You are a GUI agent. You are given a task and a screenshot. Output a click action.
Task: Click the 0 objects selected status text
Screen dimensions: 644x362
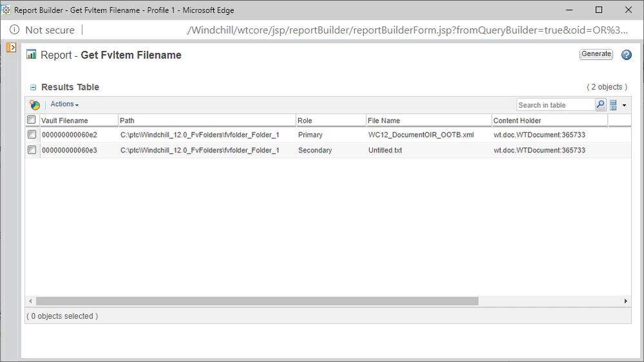click(x=62, y=316)
